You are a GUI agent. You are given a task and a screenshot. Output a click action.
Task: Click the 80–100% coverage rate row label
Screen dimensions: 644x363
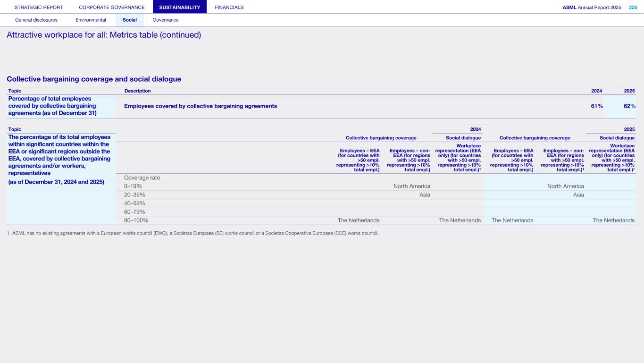[x=136, y=220]
